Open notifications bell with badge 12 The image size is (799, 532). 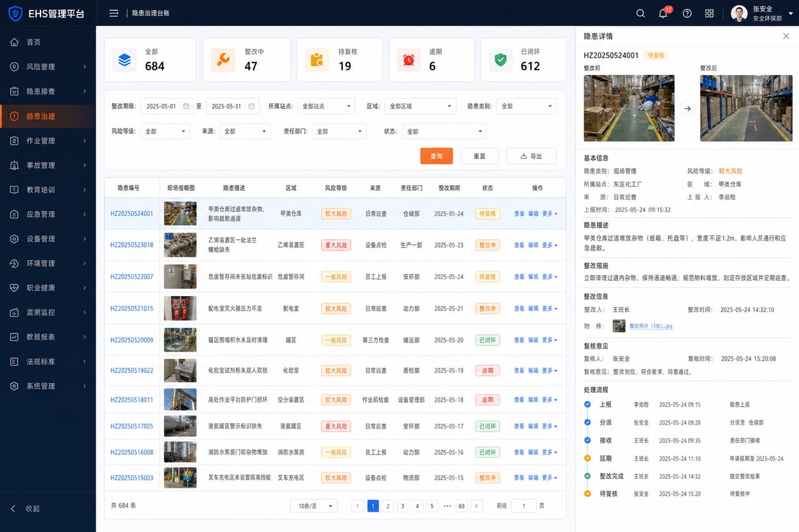663,13
